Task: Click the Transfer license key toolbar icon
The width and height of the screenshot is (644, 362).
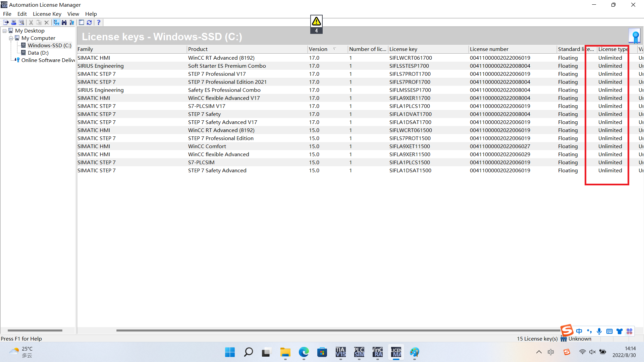Action: 6,22
